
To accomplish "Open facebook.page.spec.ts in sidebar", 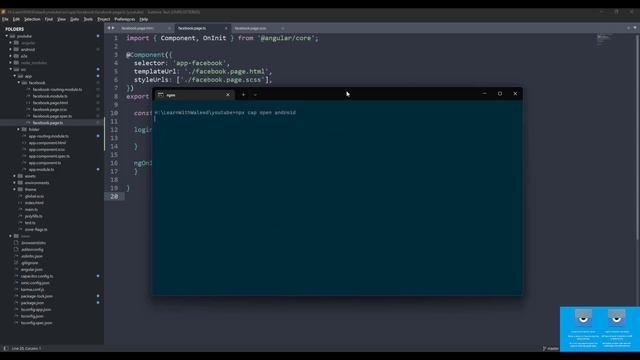I will click(x=52, y=116).
